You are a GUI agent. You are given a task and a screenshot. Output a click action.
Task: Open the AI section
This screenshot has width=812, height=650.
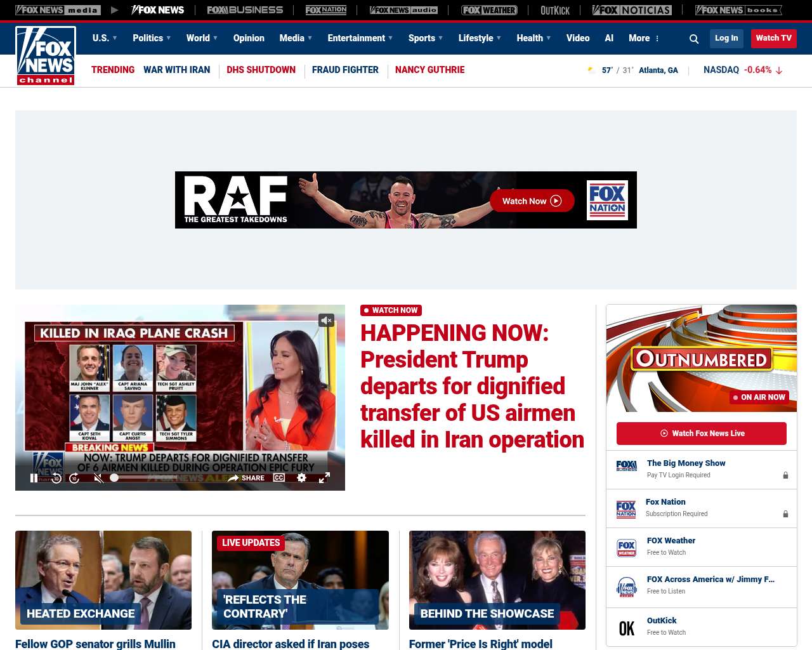[609, 38]
